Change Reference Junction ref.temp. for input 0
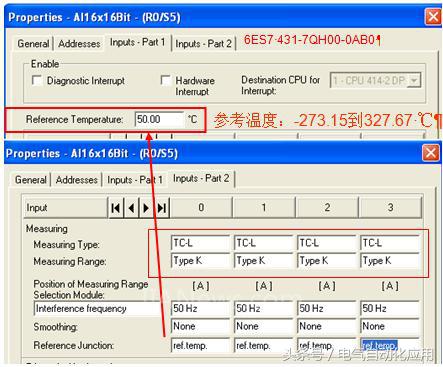The image size is (443, 367). click(x=200, y=345)
